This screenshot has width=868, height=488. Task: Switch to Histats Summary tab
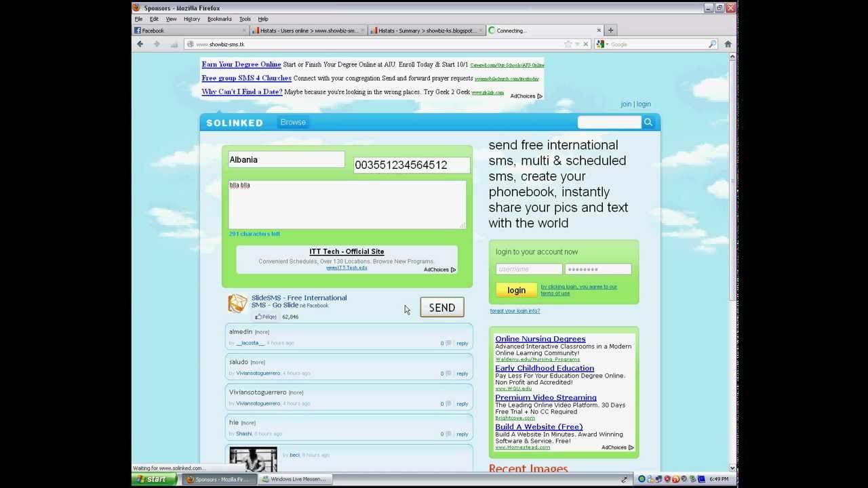(x=427, y=30)
